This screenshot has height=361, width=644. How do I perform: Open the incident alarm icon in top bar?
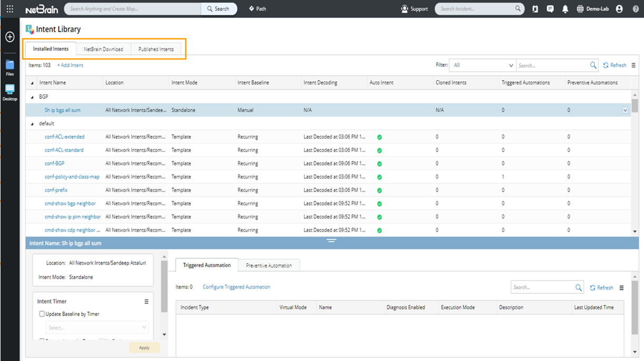535,9
